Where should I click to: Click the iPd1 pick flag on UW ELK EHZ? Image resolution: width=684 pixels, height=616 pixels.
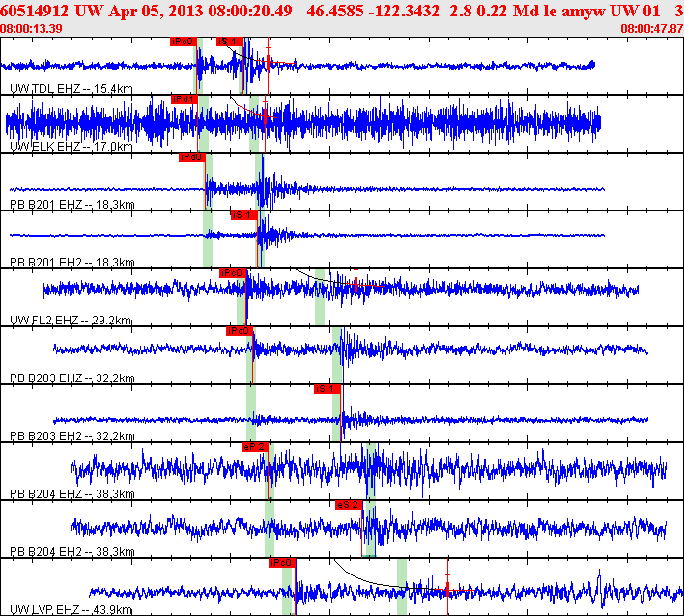point(185,99)
